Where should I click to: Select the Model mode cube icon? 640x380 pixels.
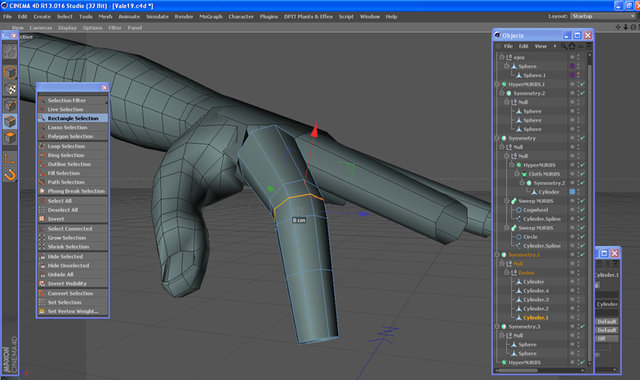[10, 72]
